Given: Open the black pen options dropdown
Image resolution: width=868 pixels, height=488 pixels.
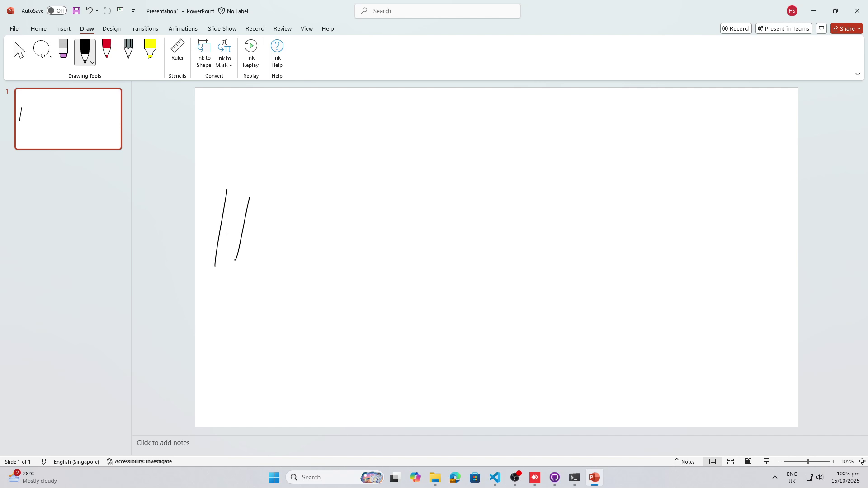Looking at the screenshot, I should coord(92,63).
